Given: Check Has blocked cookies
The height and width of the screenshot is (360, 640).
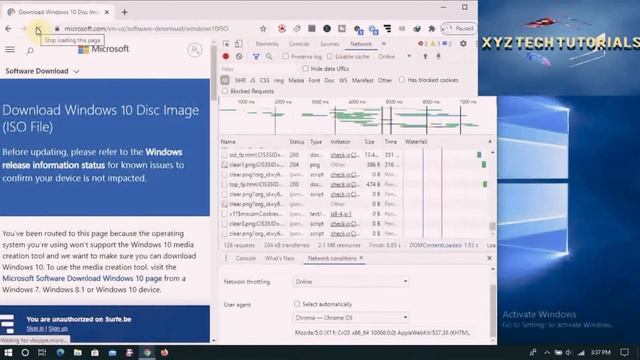Looking at the screenshot, I should click(x=402, y=80).
